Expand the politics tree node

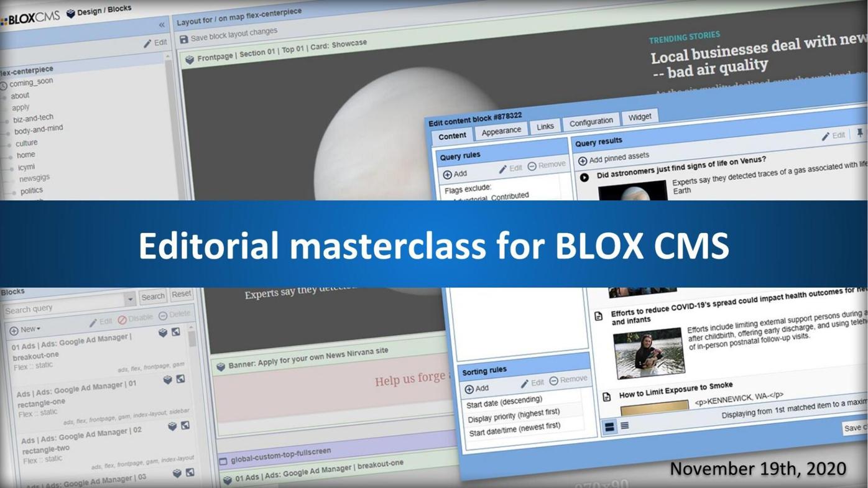click(x=14, y=193)
